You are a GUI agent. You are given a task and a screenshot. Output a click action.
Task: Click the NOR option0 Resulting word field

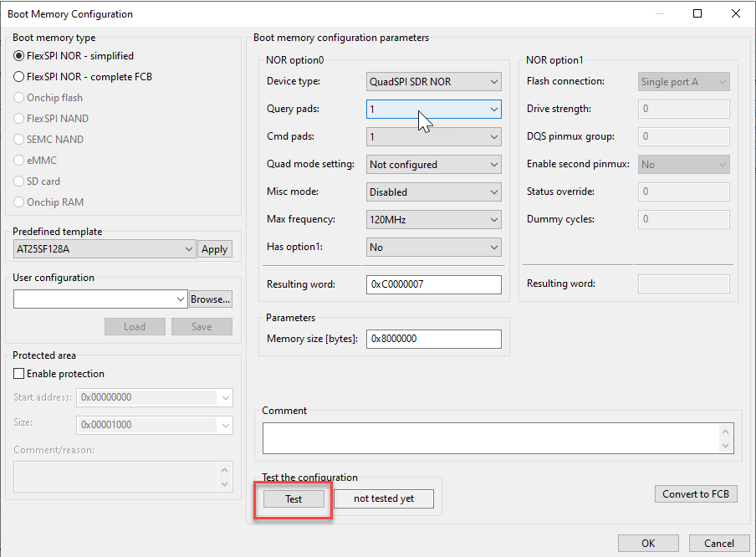(x=433, y=284)
